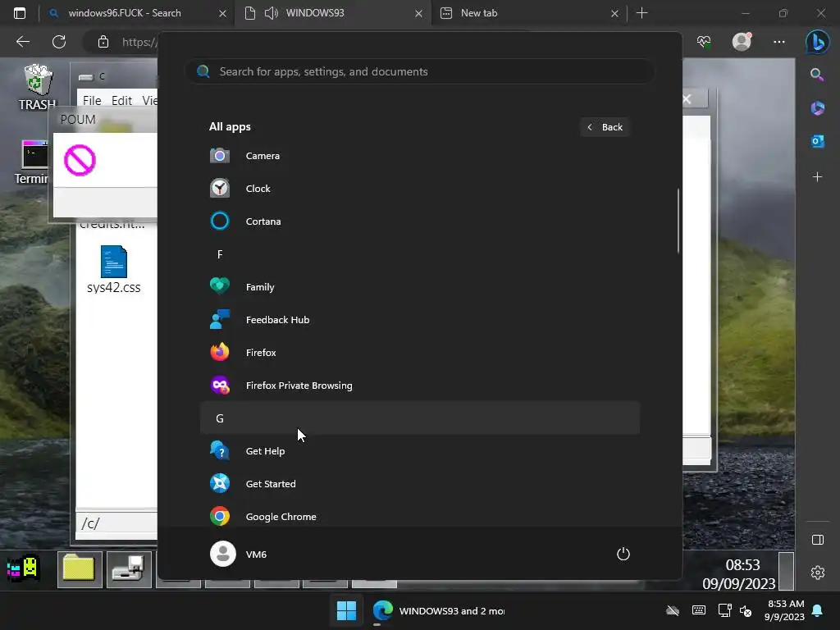
Task: Click computer button in Windows93 taskbar
Action: 129,569
